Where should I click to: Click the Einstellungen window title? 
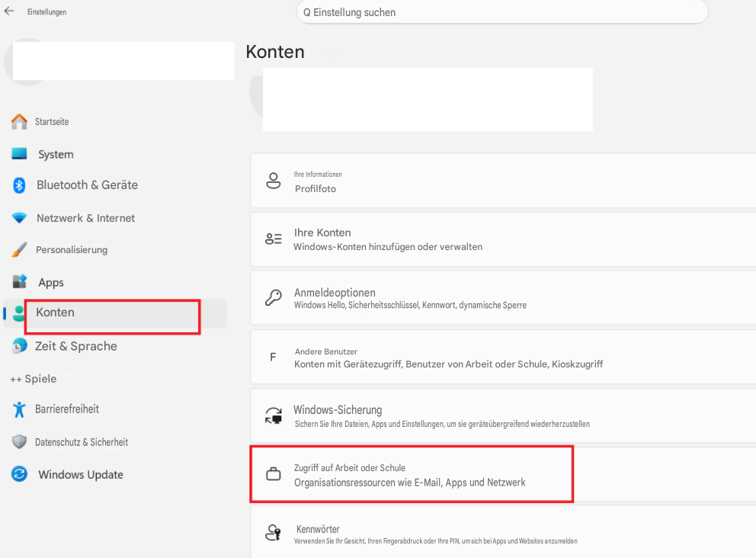[46, 12]
